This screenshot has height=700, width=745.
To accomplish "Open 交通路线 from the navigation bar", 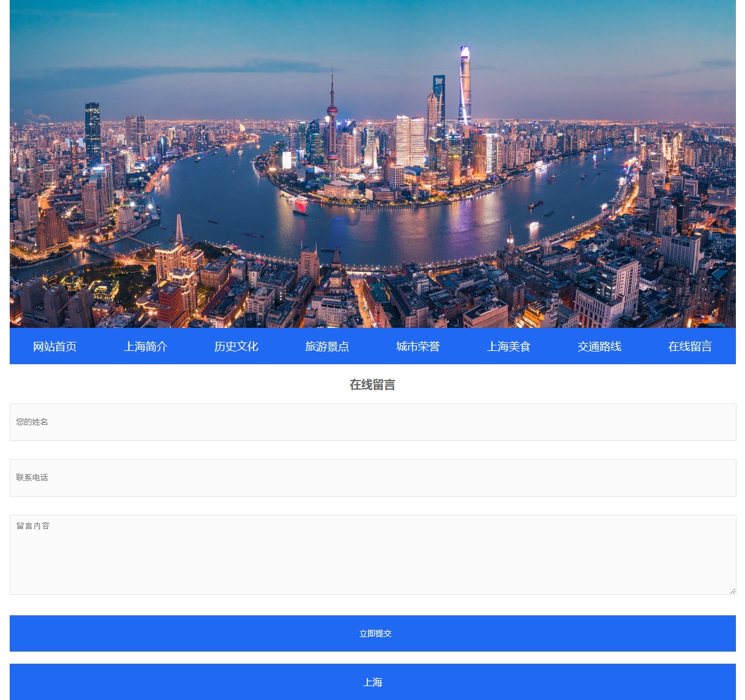I will point(599,346).
